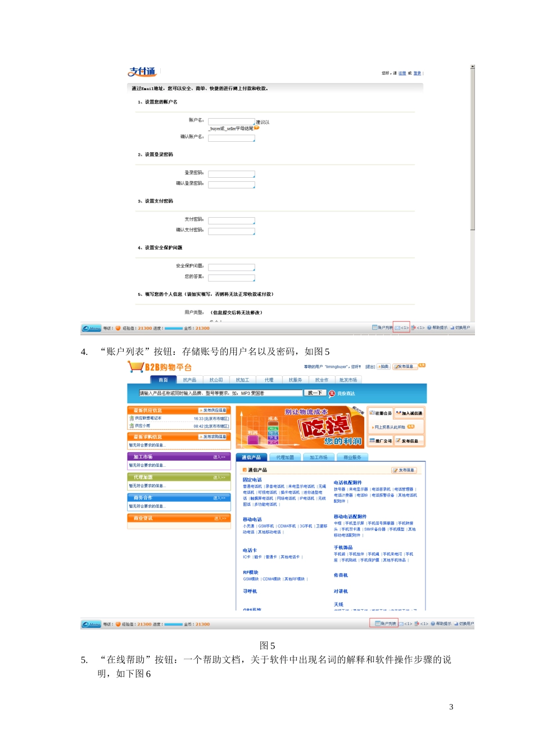Select the 通信产品 category tab
534x756 pixels.
[251, 457]
